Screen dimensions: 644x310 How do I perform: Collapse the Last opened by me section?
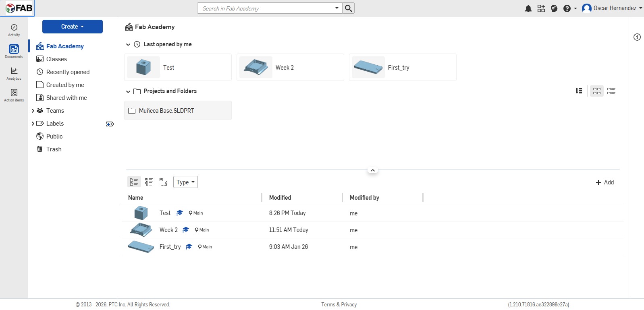(x=128, y=45)
